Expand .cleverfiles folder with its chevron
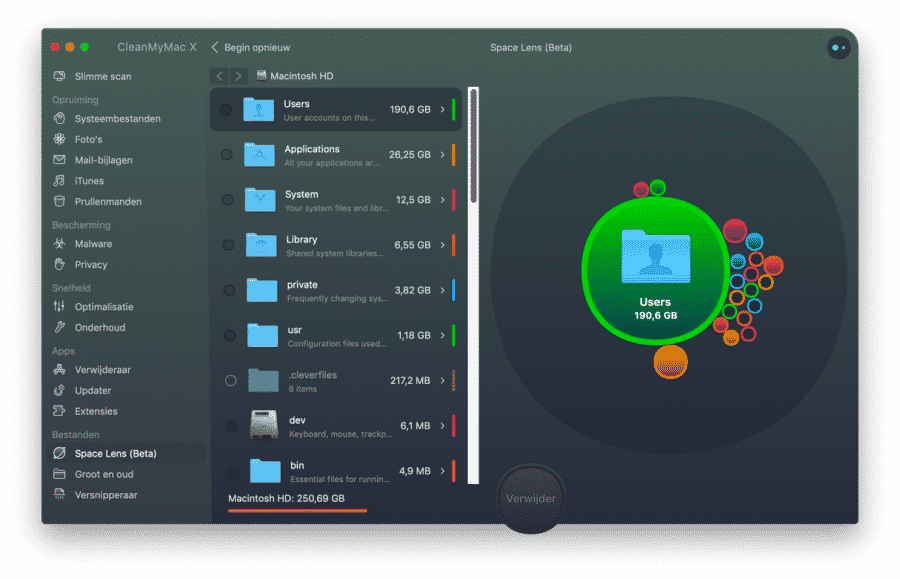This screenshot has height=579, width=900. [443, 380]
